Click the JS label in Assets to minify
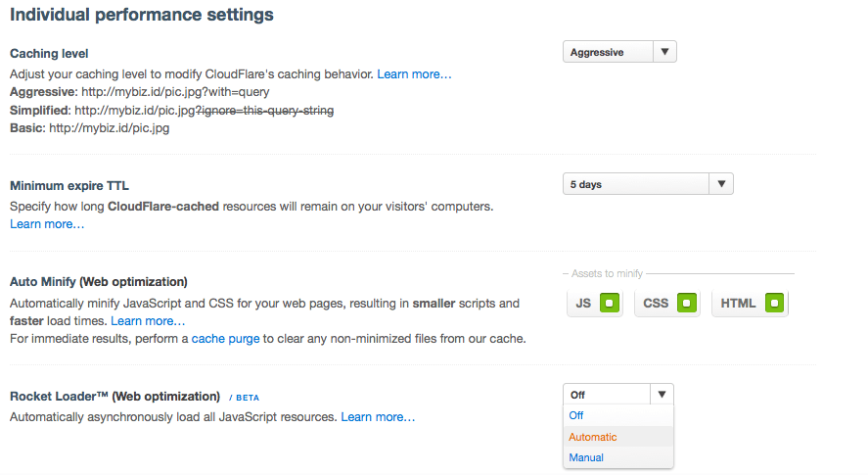The image size is (868, 475). pyautogui.click(x=583, y=304)
